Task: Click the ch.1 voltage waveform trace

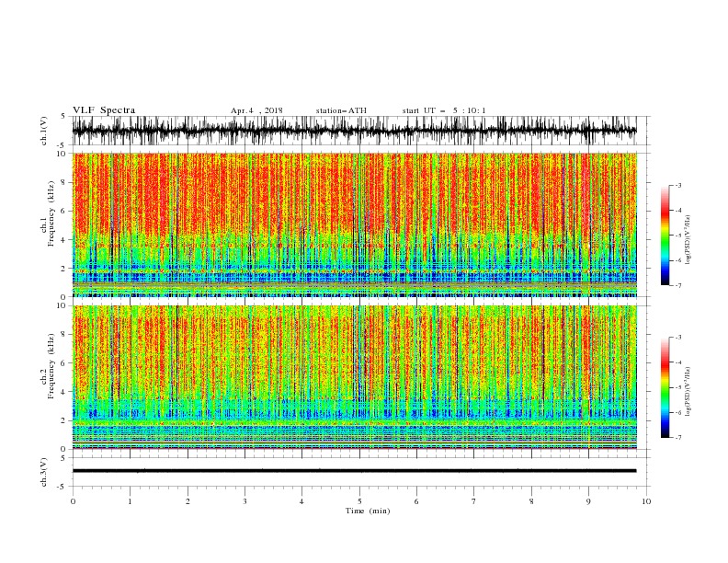Action: (354, 131)
